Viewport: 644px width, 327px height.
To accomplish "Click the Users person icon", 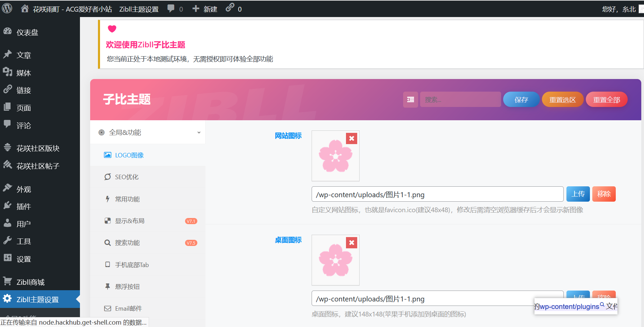I will (7, 223).
